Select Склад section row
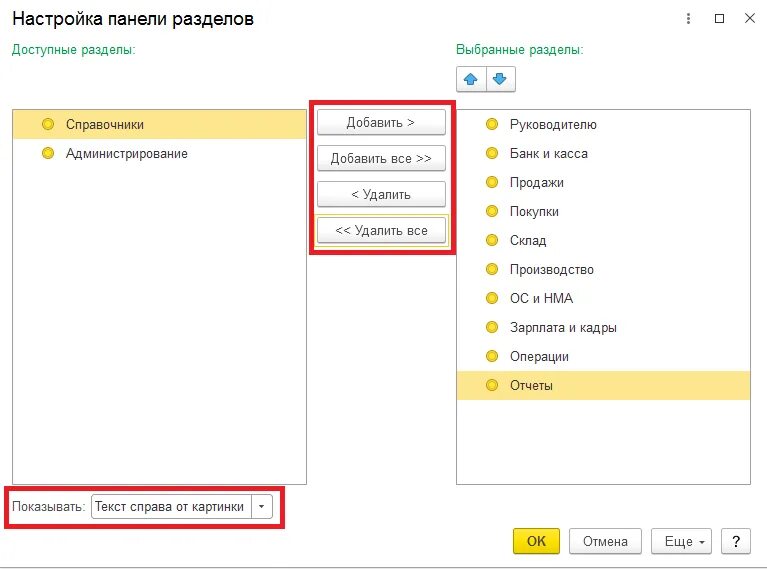 (603, 240)
